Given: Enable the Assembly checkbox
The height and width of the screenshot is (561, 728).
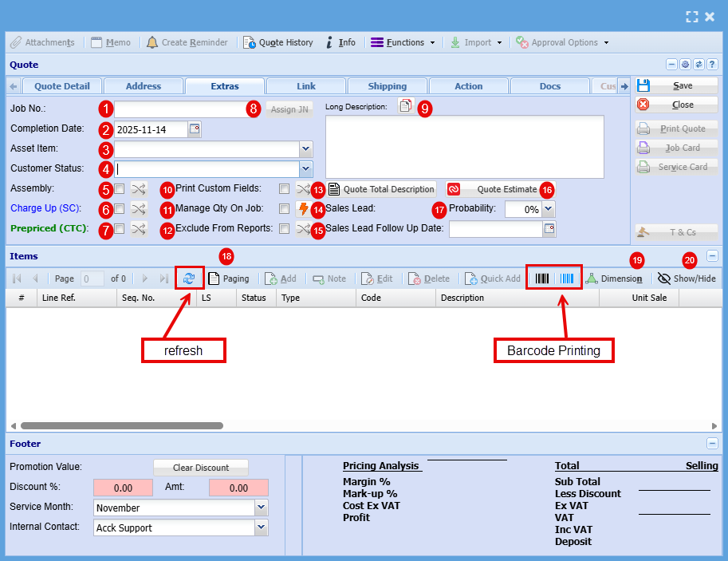Looking at the screenshot, I should (119, 189).
